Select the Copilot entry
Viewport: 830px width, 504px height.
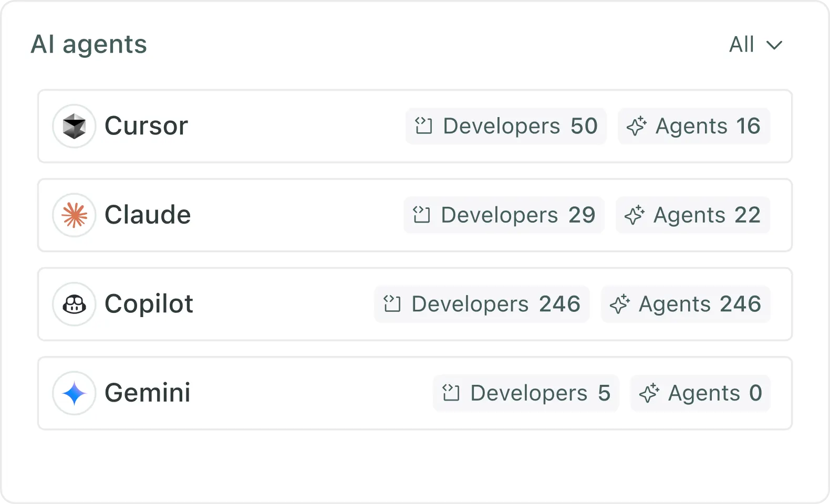(x=263, y=304)
